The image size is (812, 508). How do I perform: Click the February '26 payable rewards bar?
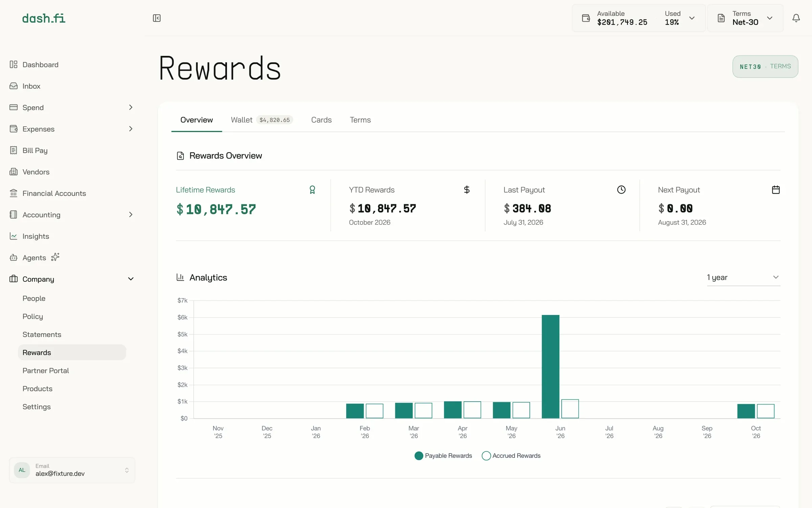pos(355,411)
